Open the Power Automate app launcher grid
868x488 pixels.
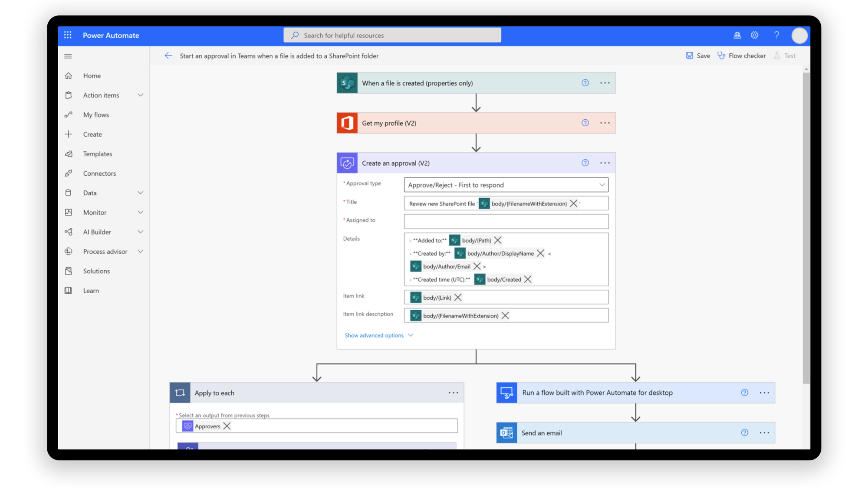click(68, 35)
